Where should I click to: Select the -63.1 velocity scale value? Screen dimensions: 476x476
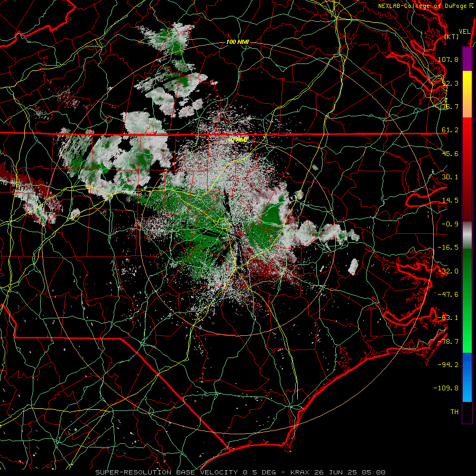point(448,318)
